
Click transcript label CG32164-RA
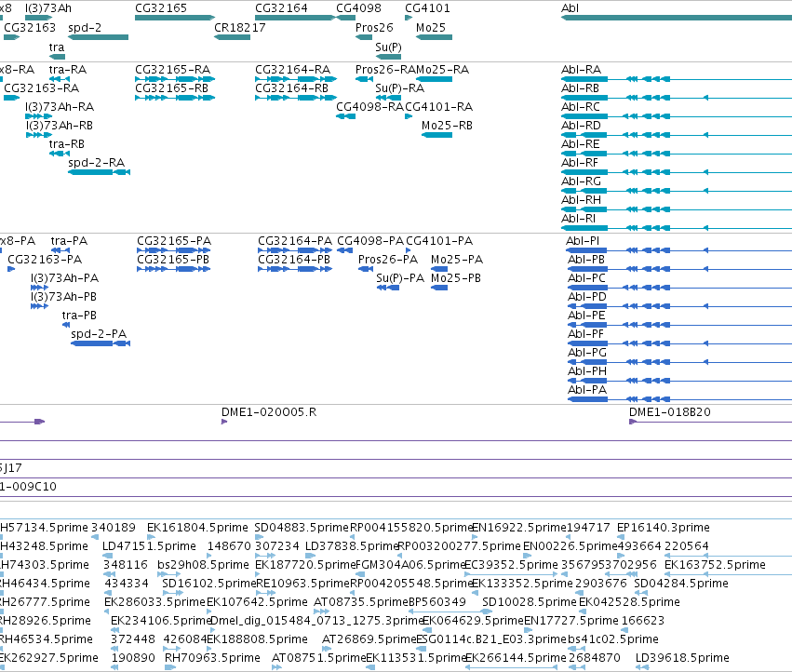(x=292, y=69)
